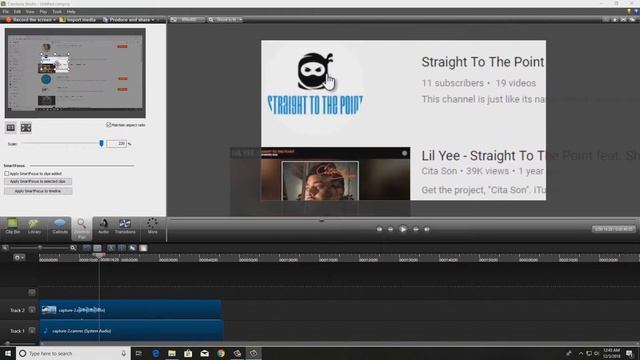Open the File menu
640x360 pixels.
click(5, 11)
